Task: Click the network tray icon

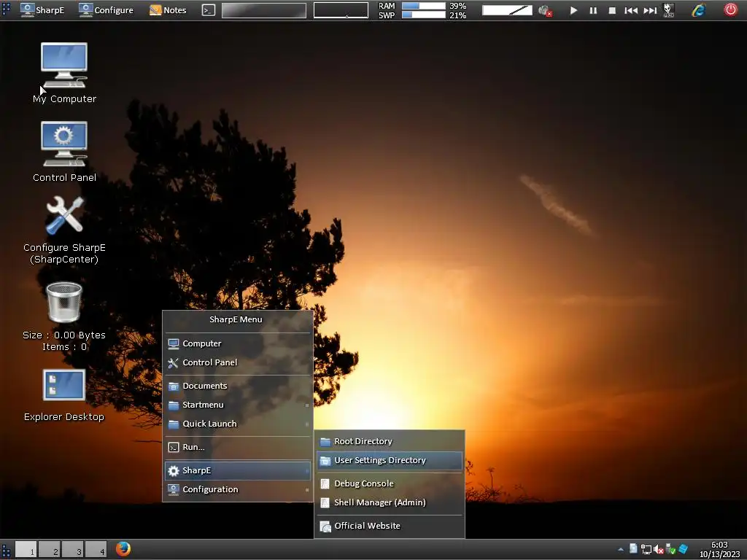Action: [646, 550]
